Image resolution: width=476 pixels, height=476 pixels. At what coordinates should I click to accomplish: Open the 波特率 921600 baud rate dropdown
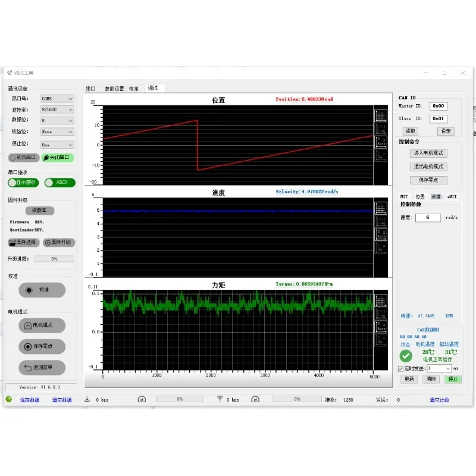click(57, 109)
